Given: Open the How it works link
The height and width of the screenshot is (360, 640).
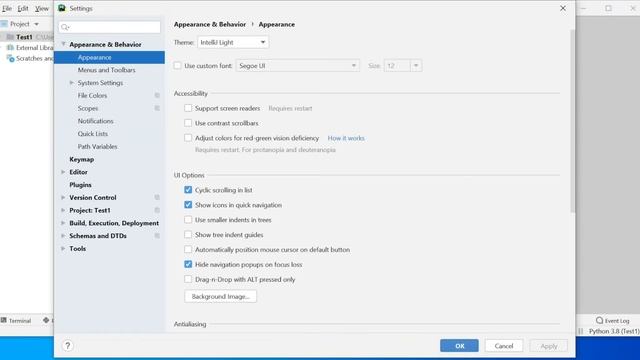Looking at the screenshot, I should click(346, 138).
